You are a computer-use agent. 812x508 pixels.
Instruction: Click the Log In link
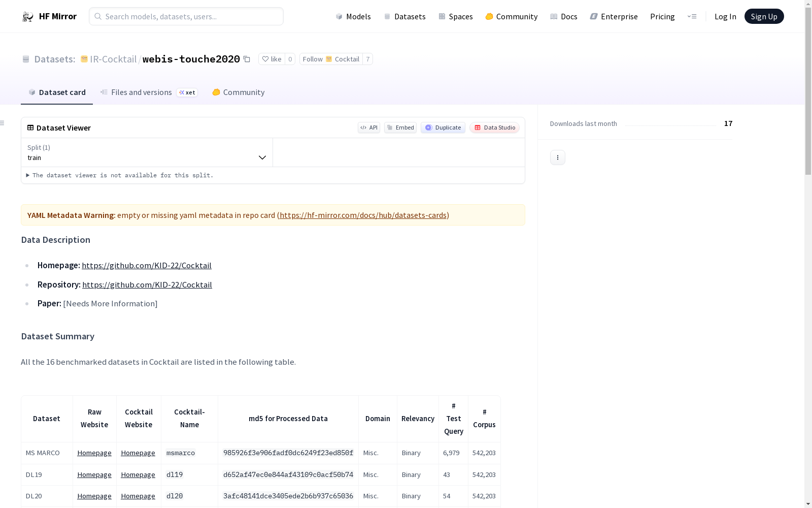(725, 16)
